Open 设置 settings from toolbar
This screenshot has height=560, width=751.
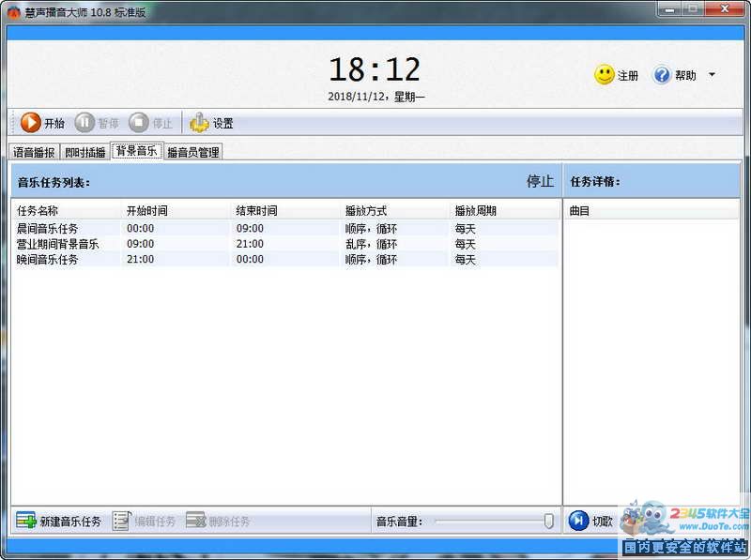199,122
